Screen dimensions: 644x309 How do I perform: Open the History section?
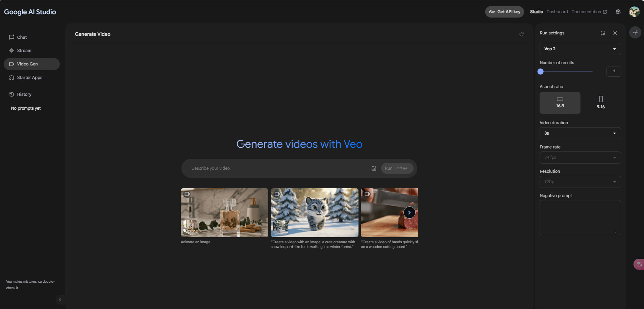pos(32,94)
